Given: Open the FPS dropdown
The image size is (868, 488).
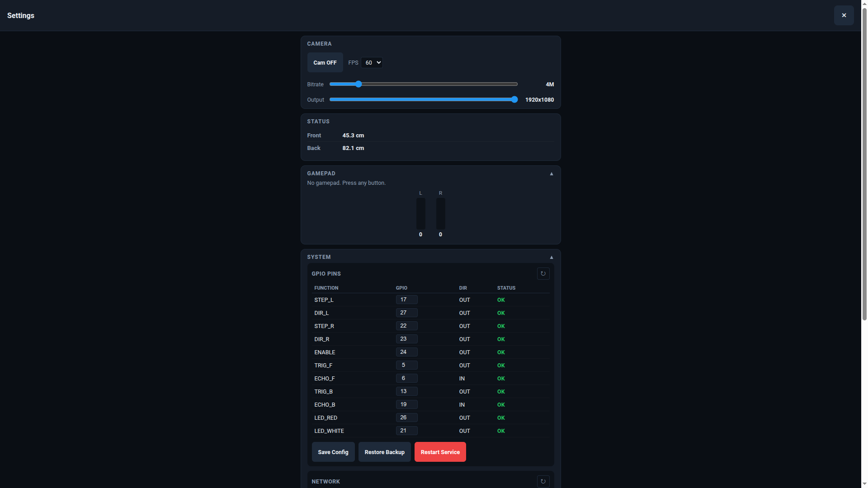Looking at the screenshot, I should (371, 62).
